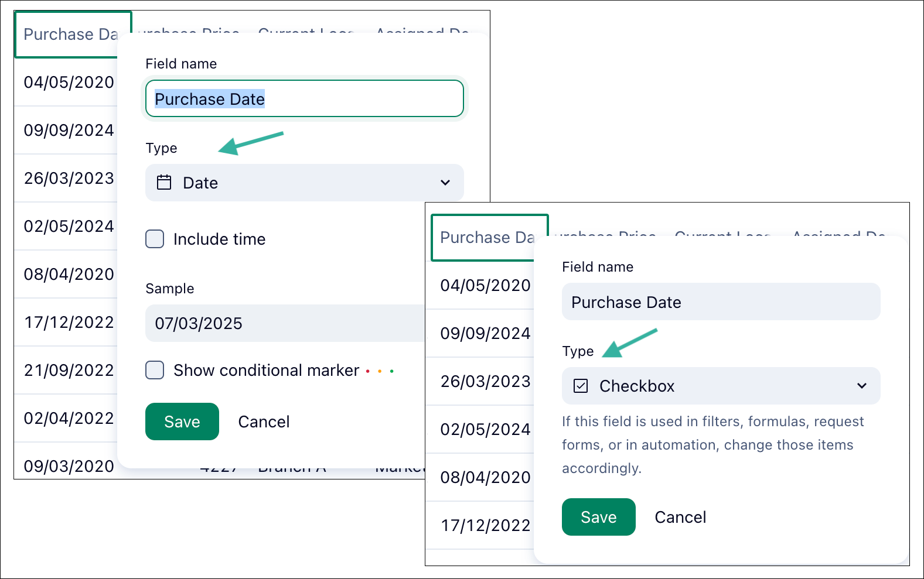This screenshot has width=924, height=579.
Task: Enable the Include time checkbox
Action: coord(155,239)
